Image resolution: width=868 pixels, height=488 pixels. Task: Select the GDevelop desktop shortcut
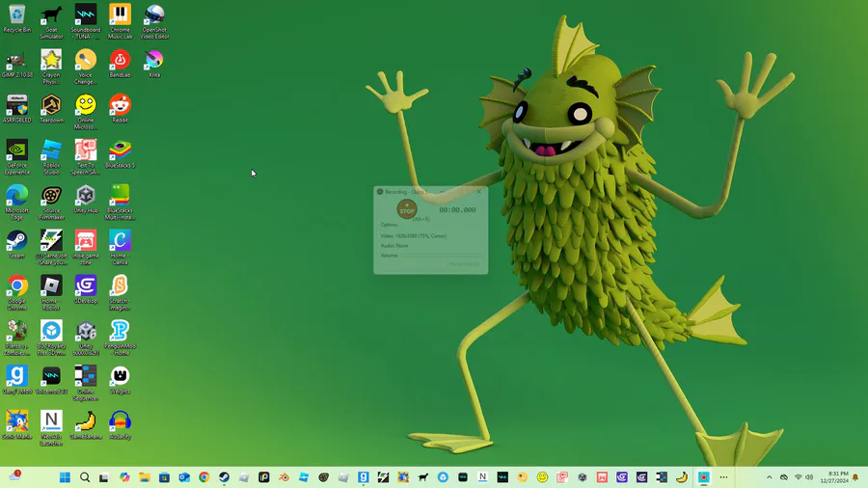pos(86,290)
